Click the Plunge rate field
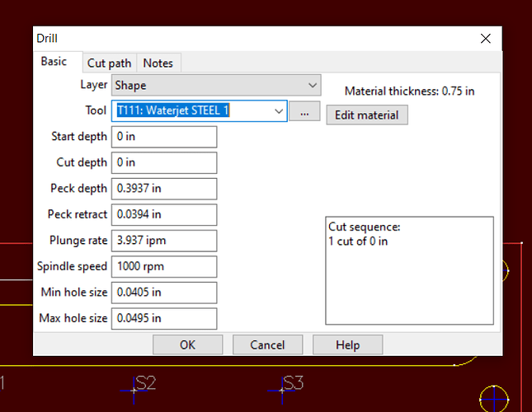 click(x=163, y=241)
